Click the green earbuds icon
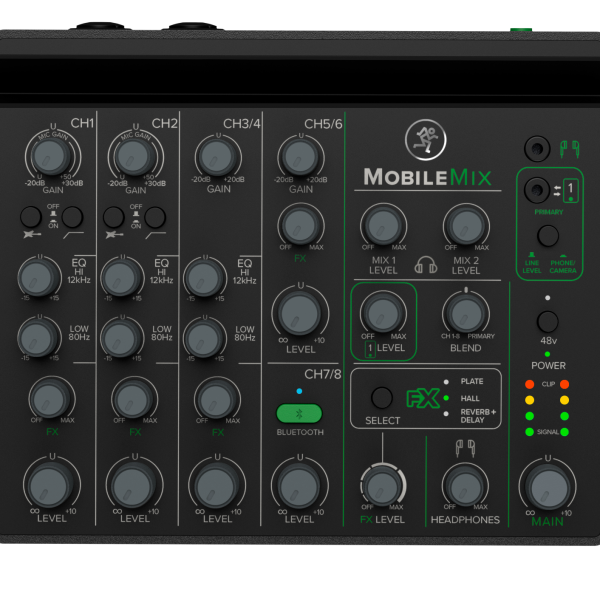 click(569, 148)
